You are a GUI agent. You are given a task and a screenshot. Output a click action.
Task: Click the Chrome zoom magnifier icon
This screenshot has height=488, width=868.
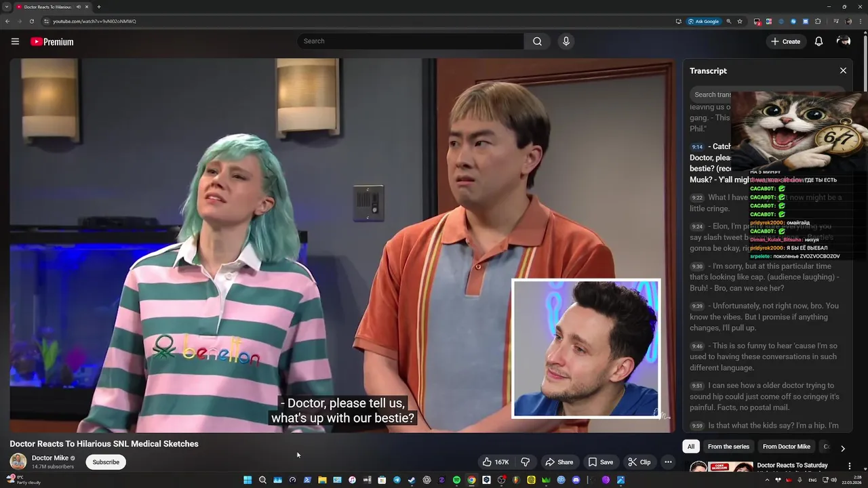click(729, 21)
